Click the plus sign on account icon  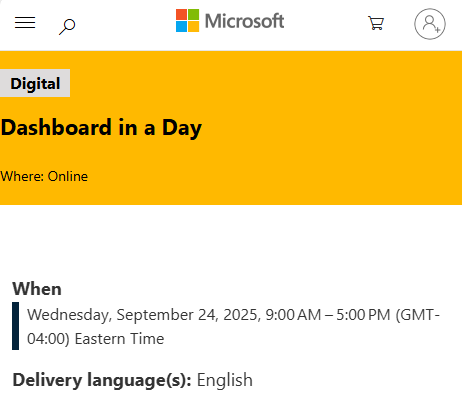click(x=438, y=30)
